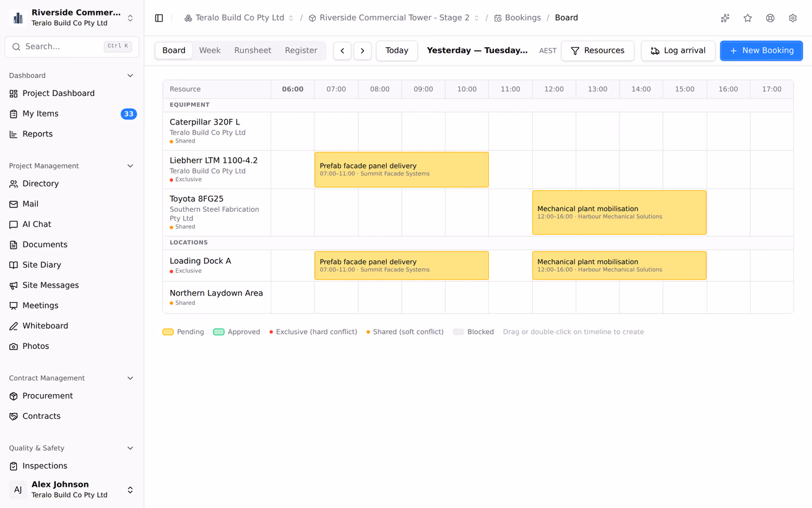Go to the previous day arrow
Image resolution: width=812 pixels, height=508 pixels.
pos(342,51)
